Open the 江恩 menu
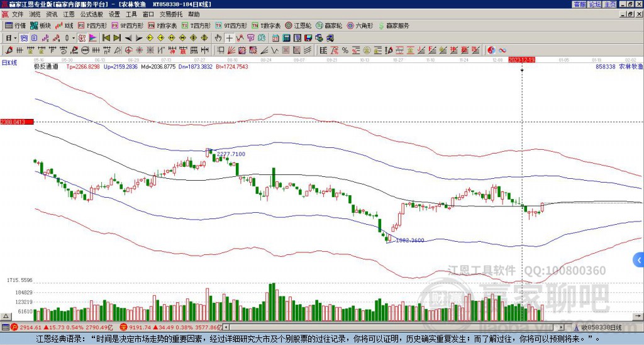This screenshot has height=345, width=644. (x=69, y=14)
